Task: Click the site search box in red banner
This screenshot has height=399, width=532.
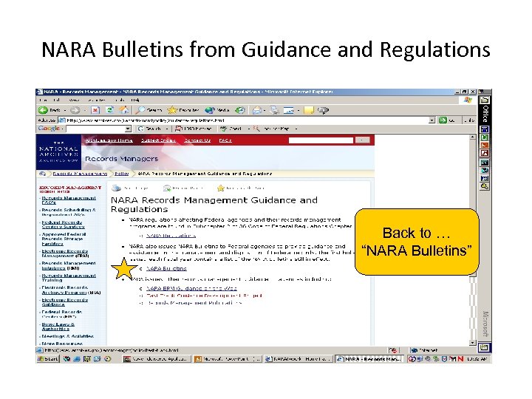Action: click(x=321, y=140)
